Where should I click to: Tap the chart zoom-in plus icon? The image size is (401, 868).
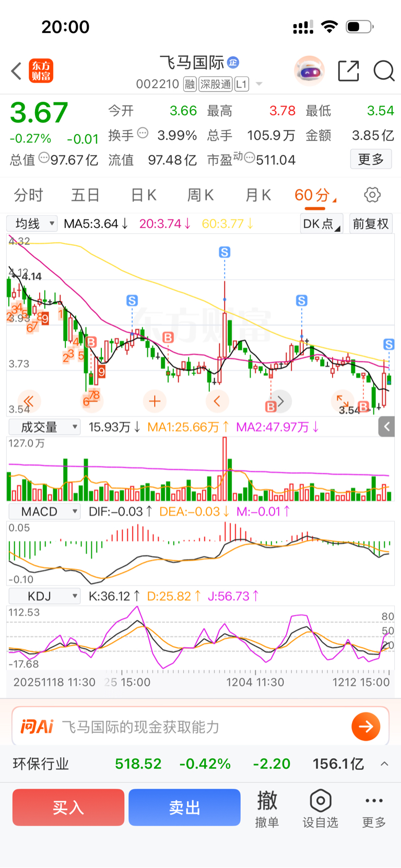[x=155, y=401]
